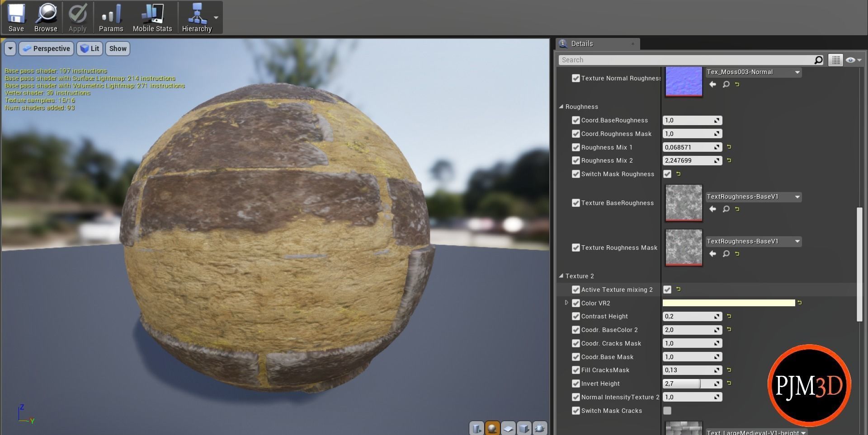868x435 pixels.
Task: Use selected custom mesh for preview
Action: (x=540, y=428)
